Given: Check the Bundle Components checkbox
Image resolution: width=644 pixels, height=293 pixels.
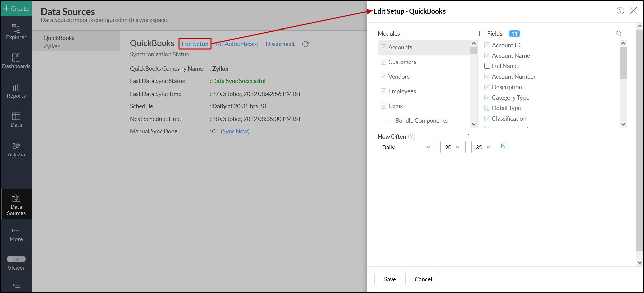Looking at the screenshot, I should point(390,121).
